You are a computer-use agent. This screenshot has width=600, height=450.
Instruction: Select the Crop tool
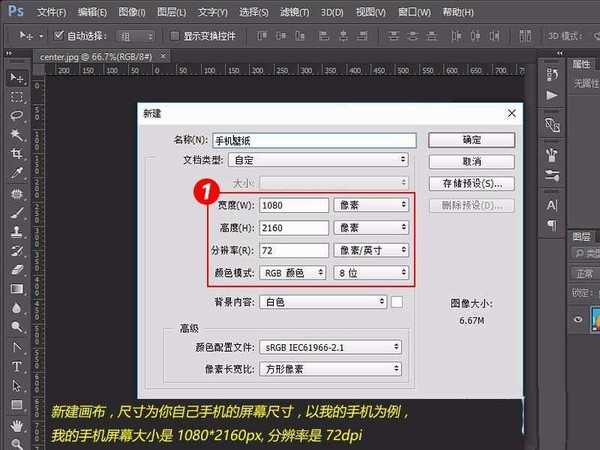tap(17, 154)
